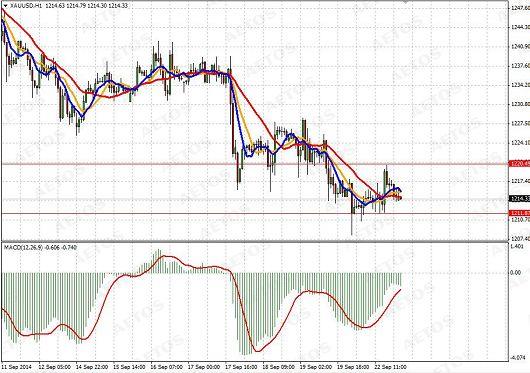Click the 15 Sep 14:00 time label
The height and width of the screenshot is (373, 530).
click(129, 367)
